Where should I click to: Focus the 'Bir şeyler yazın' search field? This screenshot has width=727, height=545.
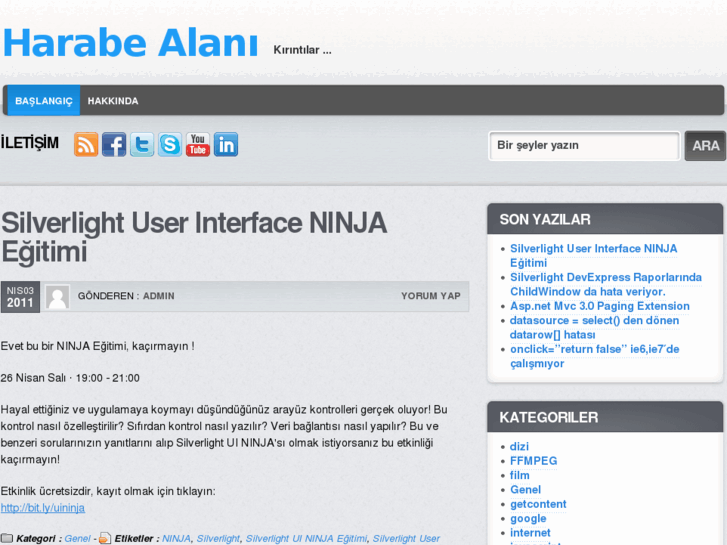[x=584, y=146]
